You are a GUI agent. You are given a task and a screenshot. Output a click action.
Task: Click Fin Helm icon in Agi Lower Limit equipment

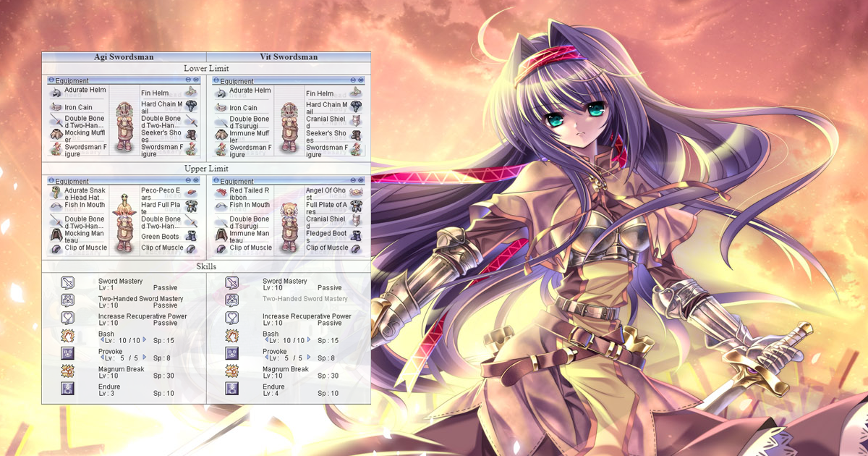(191, 92)
